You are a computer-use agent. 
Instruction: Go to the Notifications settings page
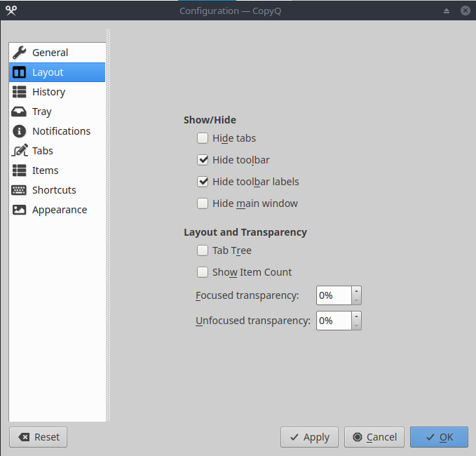[57, 131]
